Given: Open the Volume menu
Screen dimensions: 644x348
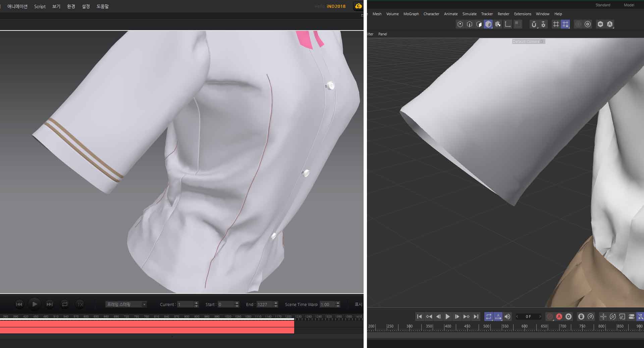Looking at the screenshot, I should point(392,14).
